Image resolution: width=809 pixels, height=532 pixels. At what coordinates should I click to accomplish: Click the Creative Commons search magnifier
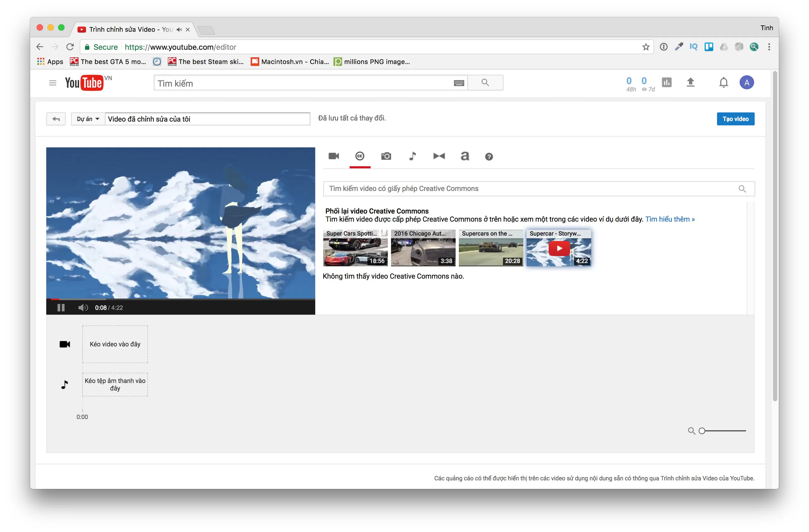pos(742,189)
